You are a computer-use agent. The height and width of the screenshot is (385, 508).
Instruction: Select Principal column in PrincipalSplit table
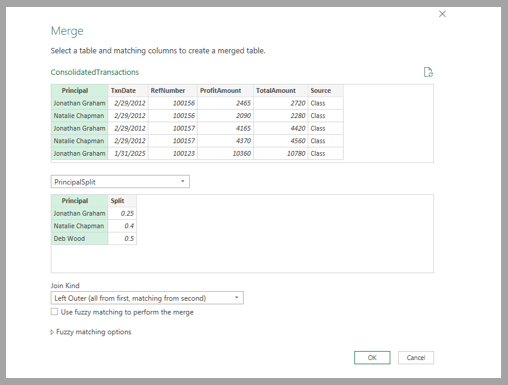80,201
